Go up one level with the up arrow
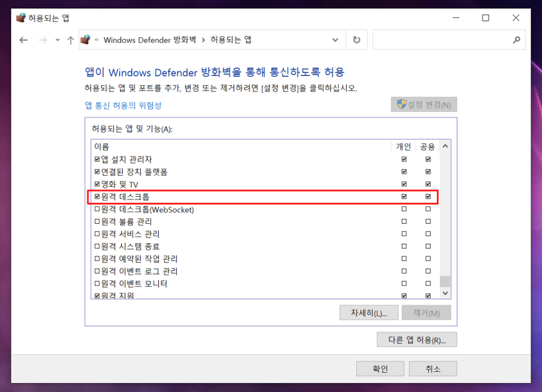This screenshot has height=392, width=542. pos(71,40)
